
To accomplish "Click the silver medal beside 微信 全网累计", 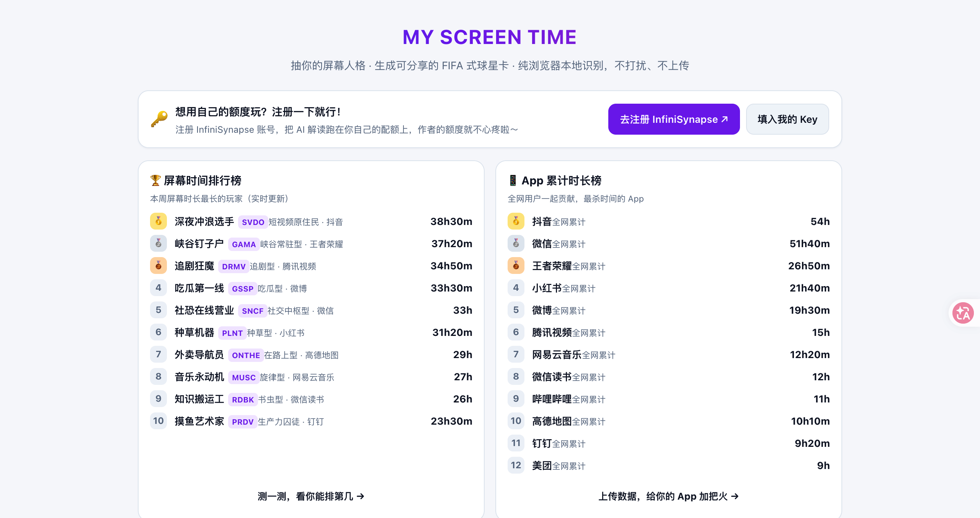I will point(516,243).
